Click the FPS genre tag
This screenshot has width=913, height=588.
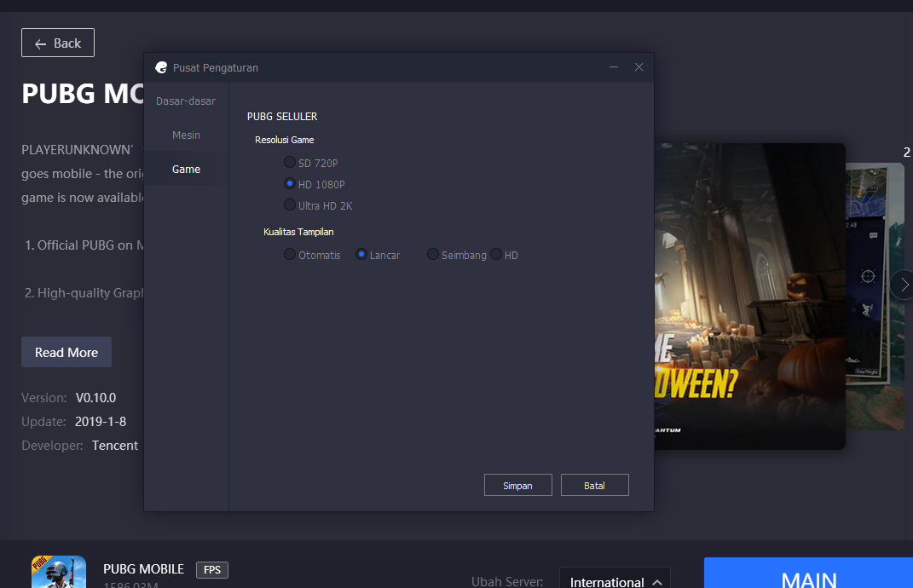[212, 570]
